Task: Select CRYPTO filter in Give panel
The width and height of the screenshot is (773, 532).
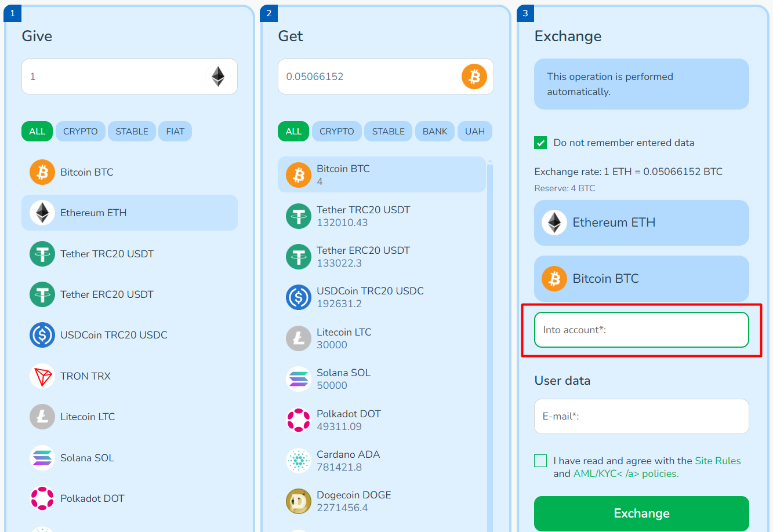Action: tap(81, 132)
